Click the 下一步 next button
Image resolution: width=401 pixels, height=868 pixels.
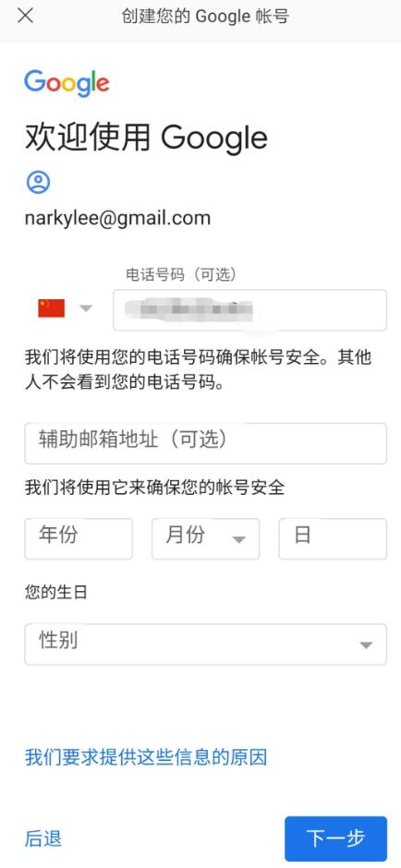335,838
